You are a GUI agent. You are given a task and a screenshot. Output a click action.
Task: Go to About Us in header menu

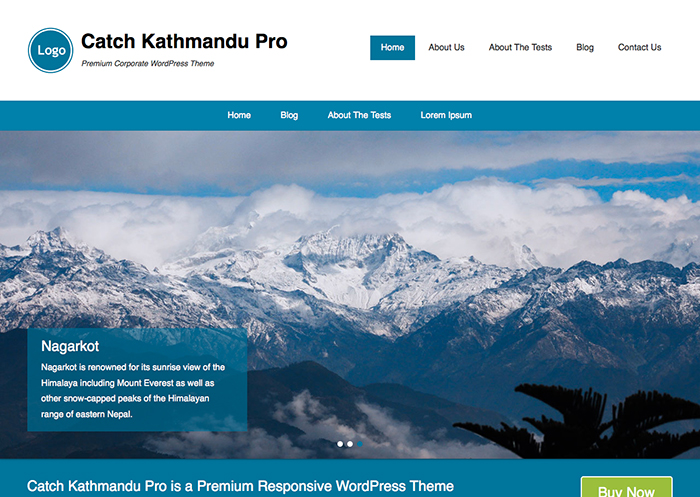tap(446, 47)
